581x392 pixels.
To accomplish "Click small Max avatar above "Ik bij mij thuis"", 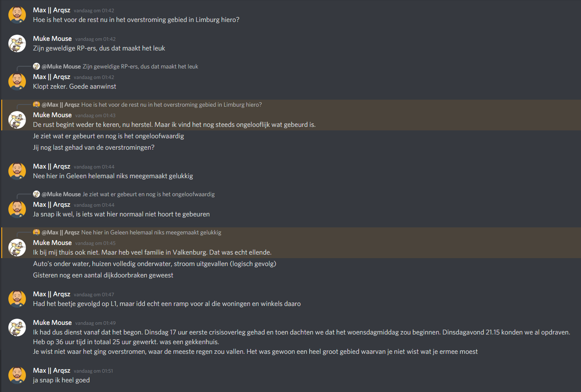I will (x=36, y=232).
